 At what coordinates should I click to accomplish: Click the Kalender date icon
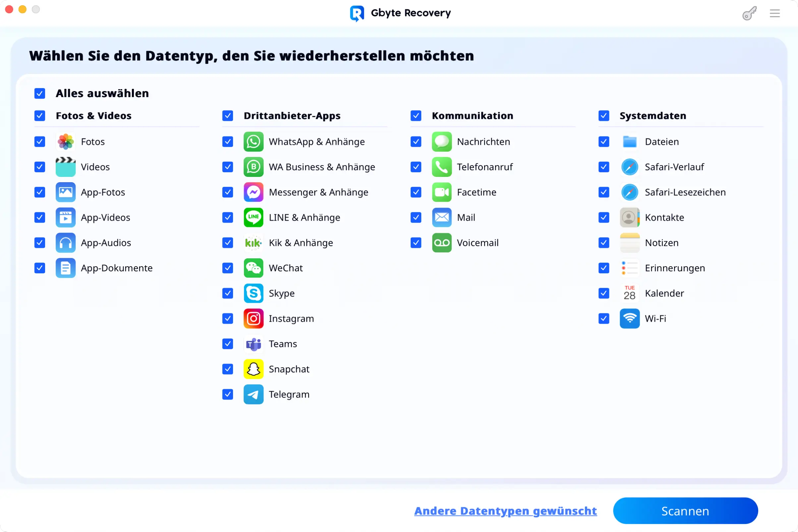click(x=629, y=293)
